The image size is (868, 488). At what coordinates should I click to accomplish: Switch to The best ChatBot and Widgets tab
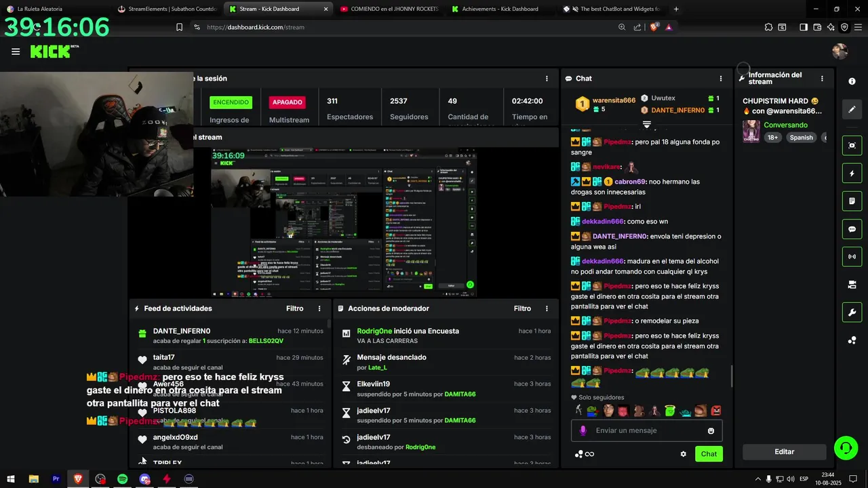click(612, 9)
